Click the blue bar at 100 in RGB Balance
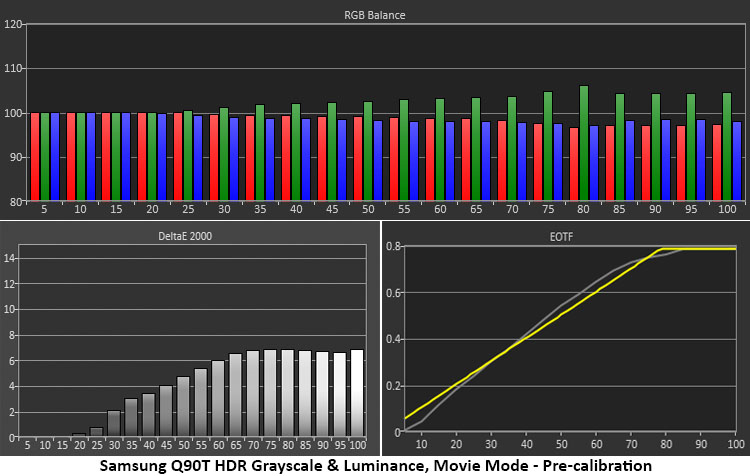The image size is (750, 476). (x=737, y=161)
